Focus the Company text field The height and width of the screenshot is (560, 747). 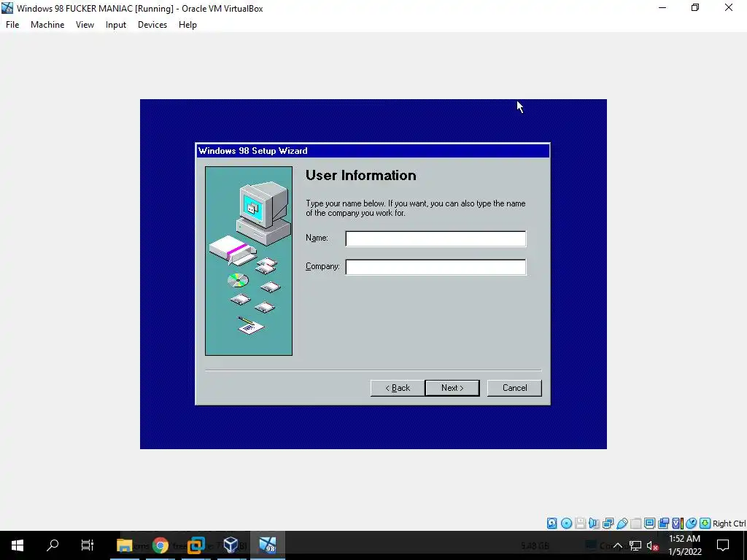[x=436, y=267]
